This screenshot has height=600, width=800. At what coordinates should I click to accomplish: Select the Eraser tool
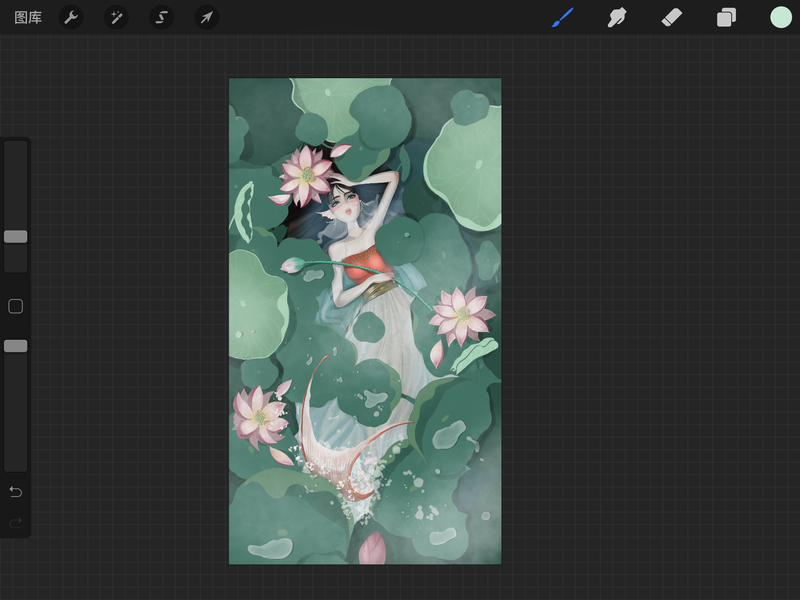click(671, 17)
